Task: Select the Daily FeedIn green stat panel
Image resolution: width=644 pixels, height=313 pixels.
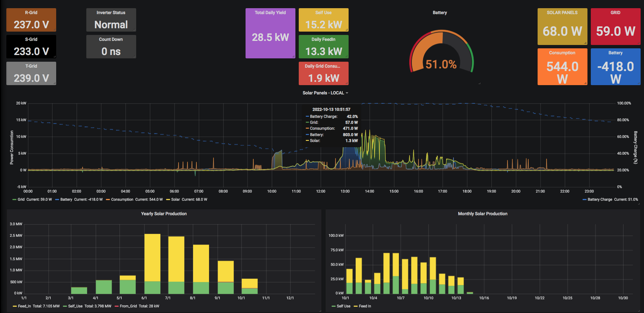Action: click(x=323, y=47)
